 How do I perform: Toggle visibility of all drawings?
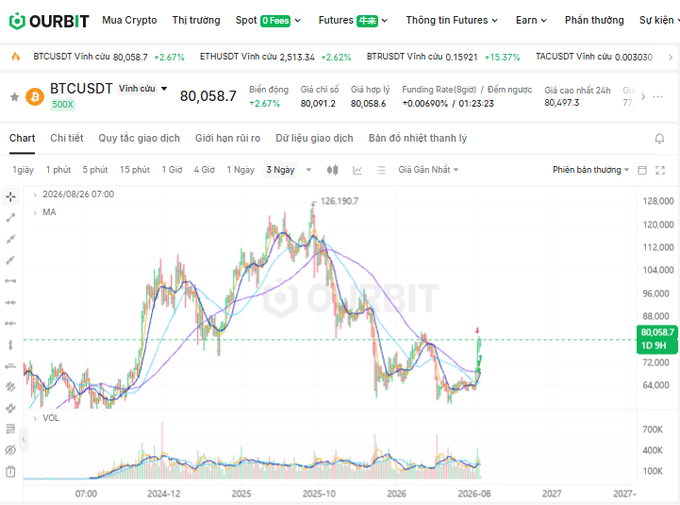point(11,450)
